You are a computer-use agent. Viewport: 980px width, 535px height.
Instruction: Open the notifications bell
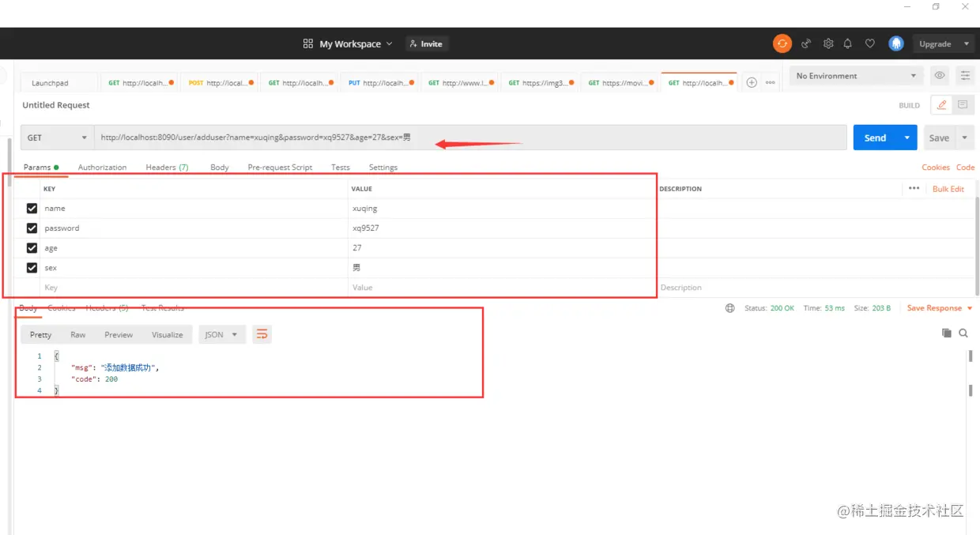coord(848,44)
